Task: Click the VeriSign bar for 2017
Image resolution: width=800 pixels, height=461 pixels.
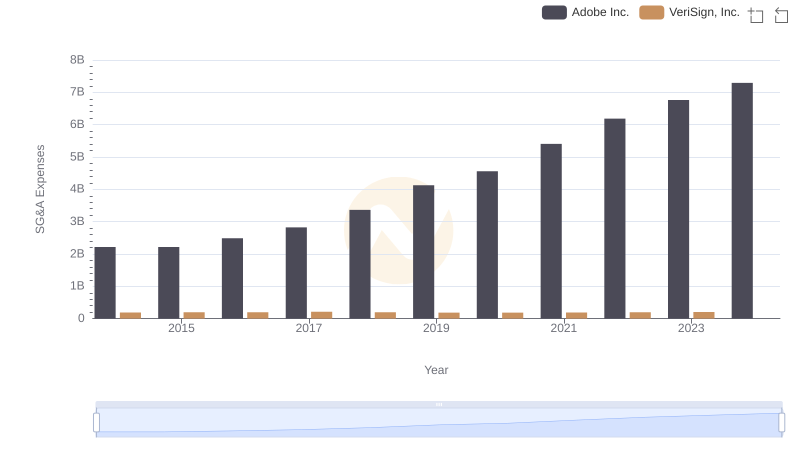Action: coord(321,315)
